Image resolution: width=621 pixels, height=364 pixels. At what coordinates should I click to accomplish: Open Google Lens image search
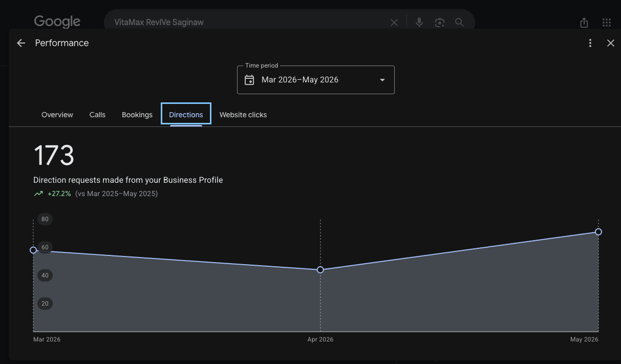click(439, 23)
